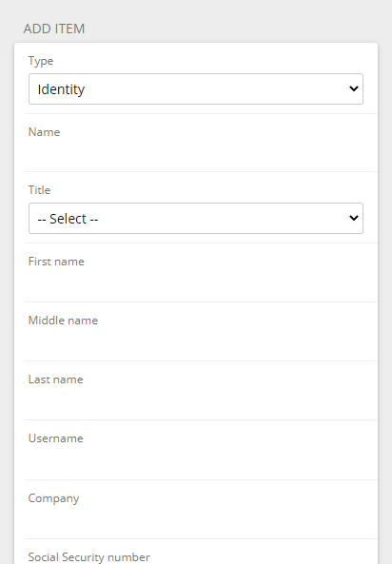
Task: Open the Title dropdown showing -- Select --
Action: 196,219
